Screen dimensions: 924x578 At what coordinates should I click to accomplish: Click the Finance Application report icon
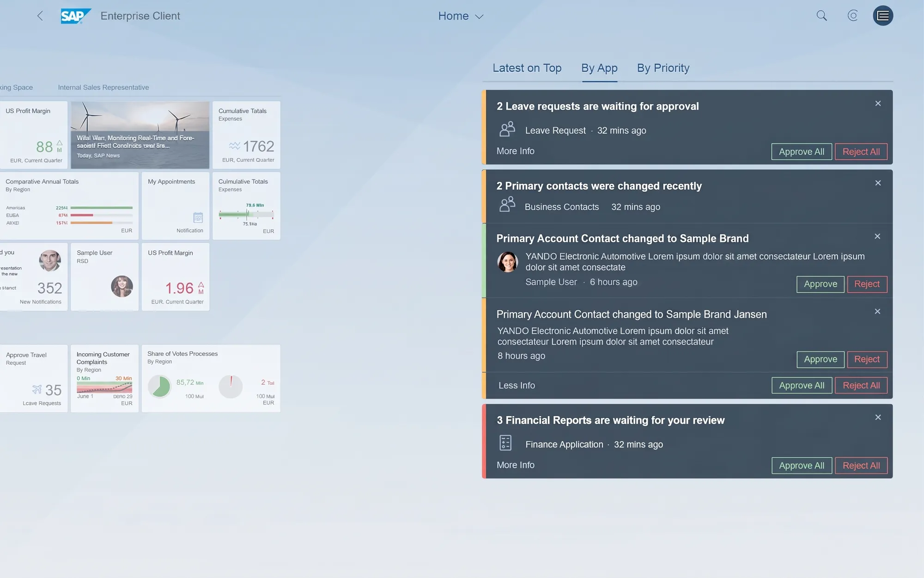505,443
